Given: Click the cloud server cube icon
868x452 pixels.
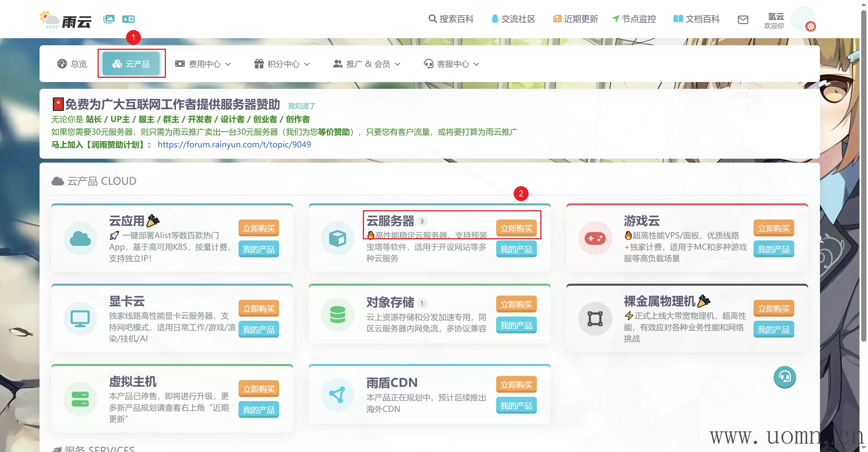Looking at the screenshot, I should click(337, 238).
